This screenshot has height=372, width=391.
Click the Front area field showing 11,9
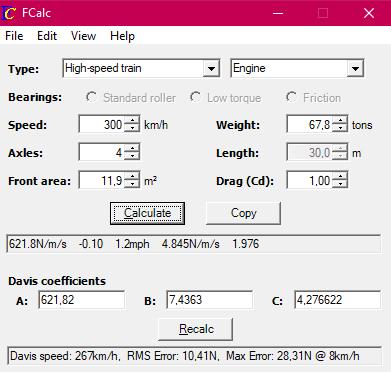click(101, 181)
